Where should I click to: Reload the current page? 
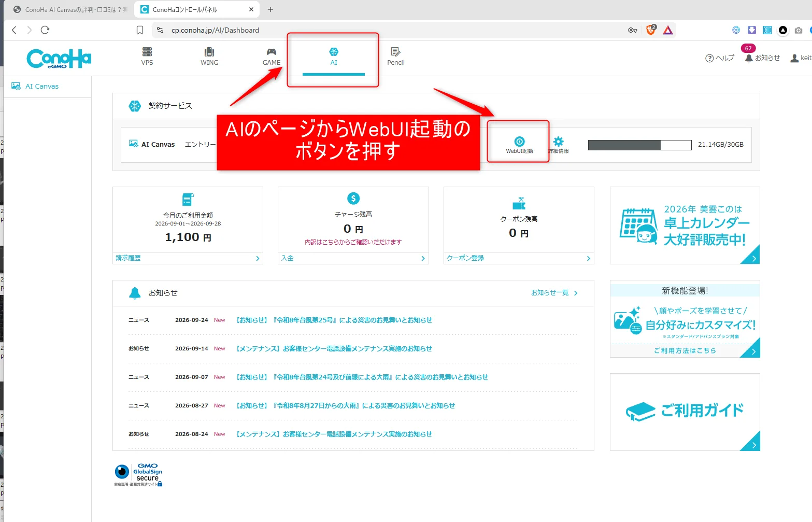click(45, 30)
